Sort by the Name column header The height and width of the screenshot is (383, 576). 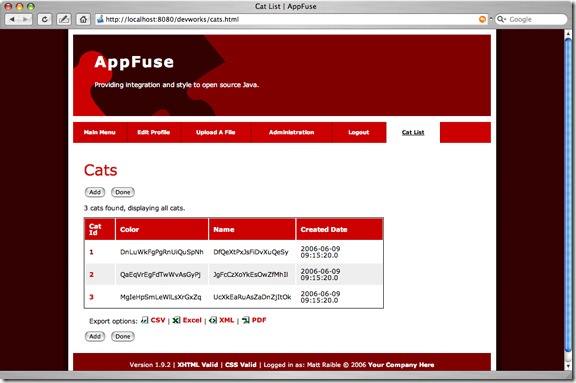coord(252,229)
